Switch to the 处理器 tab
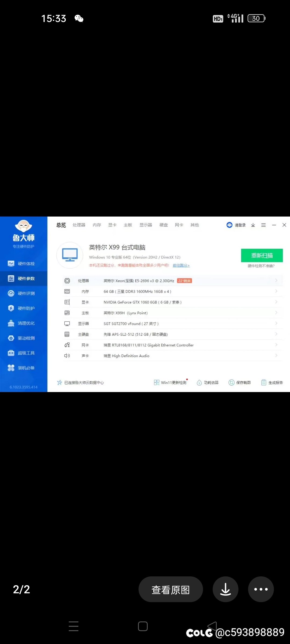 [79, 225]
